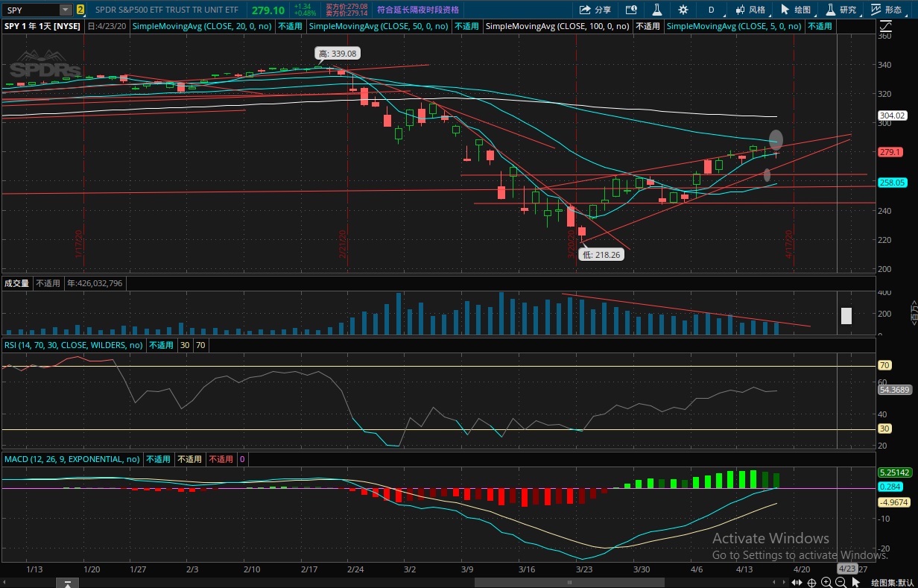Click the 成交量 volume panel label
This screenshot has width=918, height=588.
pos(16,283)
